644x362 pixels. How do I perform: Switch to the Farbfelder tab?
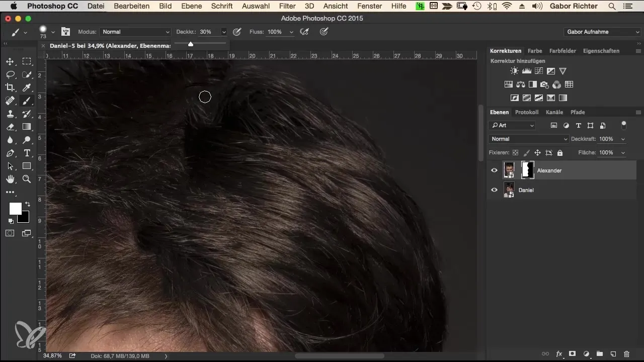click(563, 51)
